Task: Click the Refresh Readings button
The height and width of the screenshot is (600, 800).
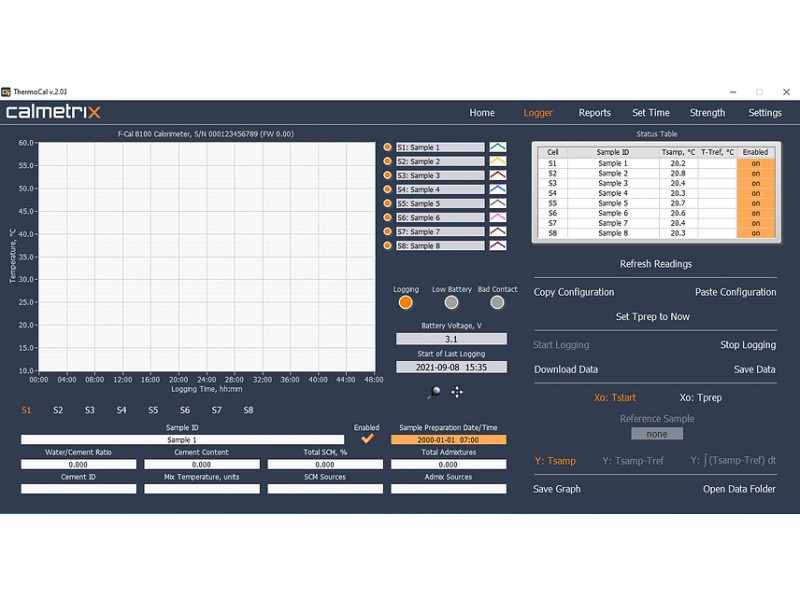Action: click(657, 264)
